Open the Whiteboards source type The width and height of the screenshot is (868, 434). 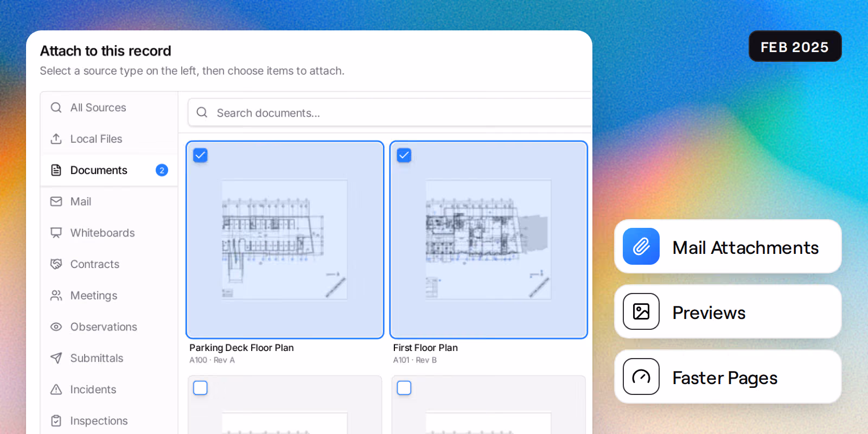pos(109,233)
